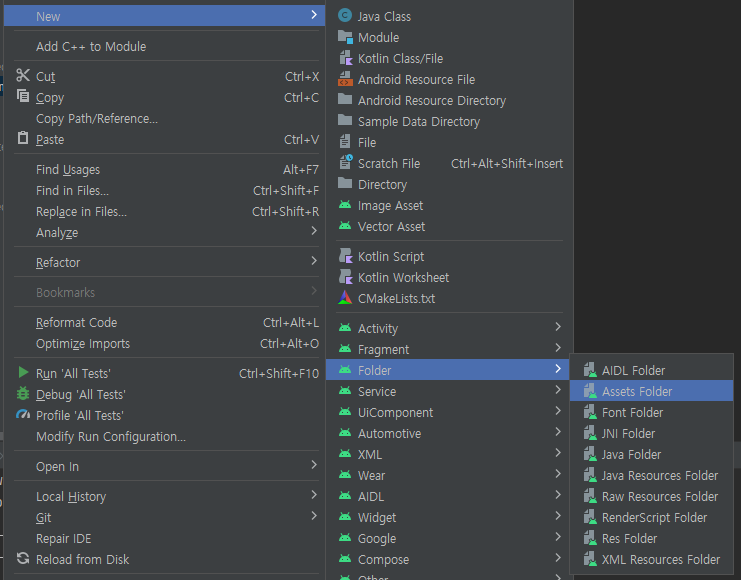741x580 pixels.
Task: Choose Find Usages menu entry
Action: [164, 169]
